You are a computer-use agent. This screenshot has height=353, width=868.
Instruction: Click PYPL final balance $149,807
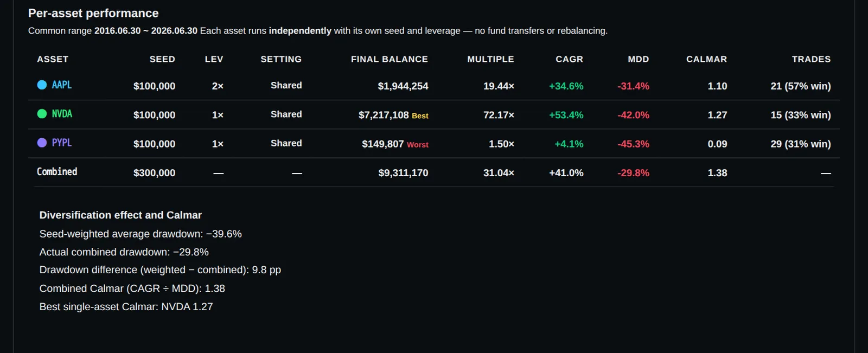pyautogui.click(x=383, y=144)
